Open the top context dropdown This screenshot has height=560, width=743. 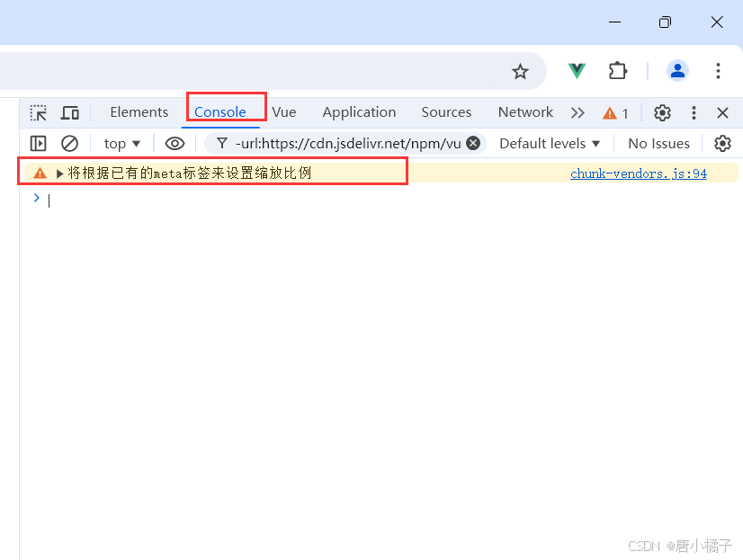(x=121, y=144)
